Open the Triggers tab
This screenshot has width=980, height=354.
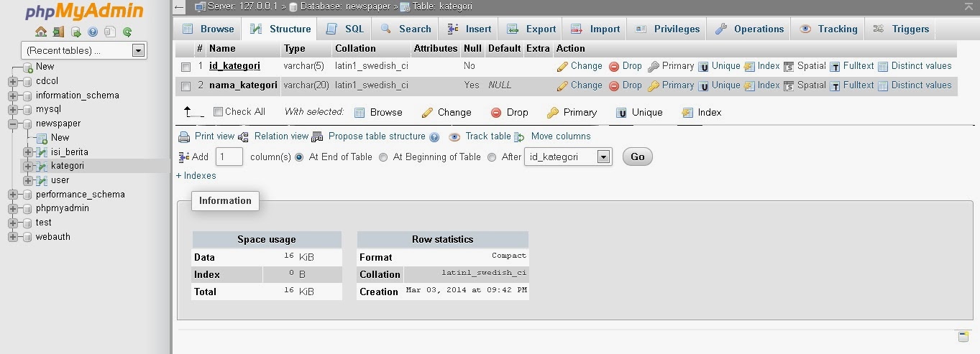pos(901,29)
